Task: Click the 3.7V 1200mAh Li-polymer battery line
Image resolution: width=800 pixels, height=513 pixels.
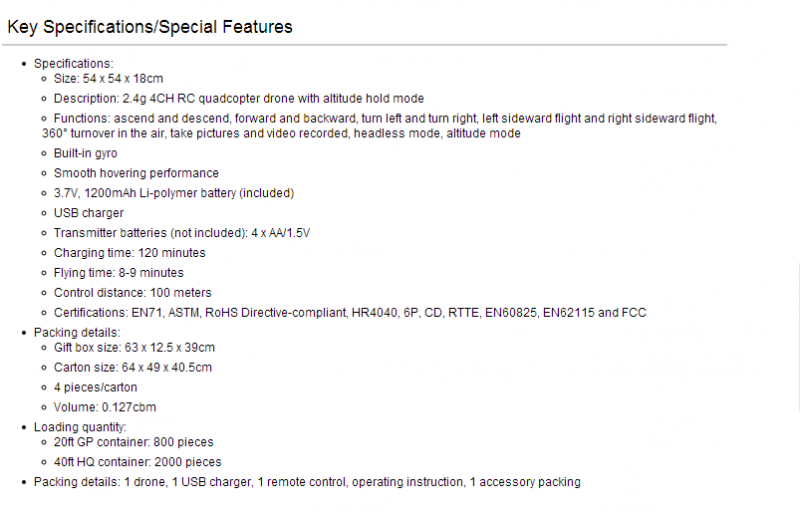Action: click(x=174, y=193)
